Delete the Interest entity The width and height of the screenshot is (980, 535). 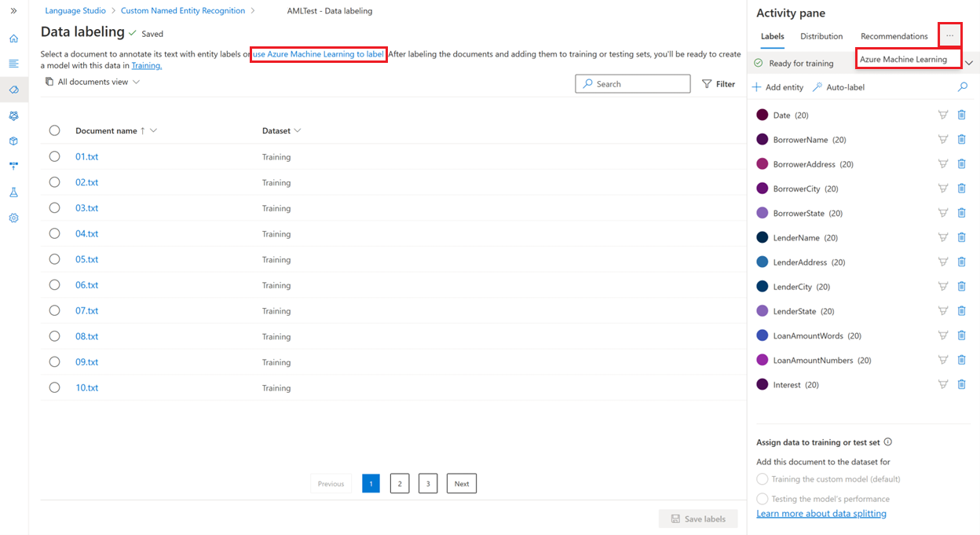click(962, 384)
